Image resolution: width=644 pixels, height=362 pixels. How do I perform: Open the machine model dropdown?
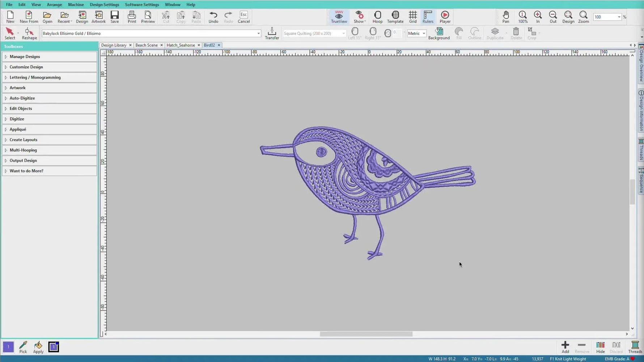coord(258,33)
